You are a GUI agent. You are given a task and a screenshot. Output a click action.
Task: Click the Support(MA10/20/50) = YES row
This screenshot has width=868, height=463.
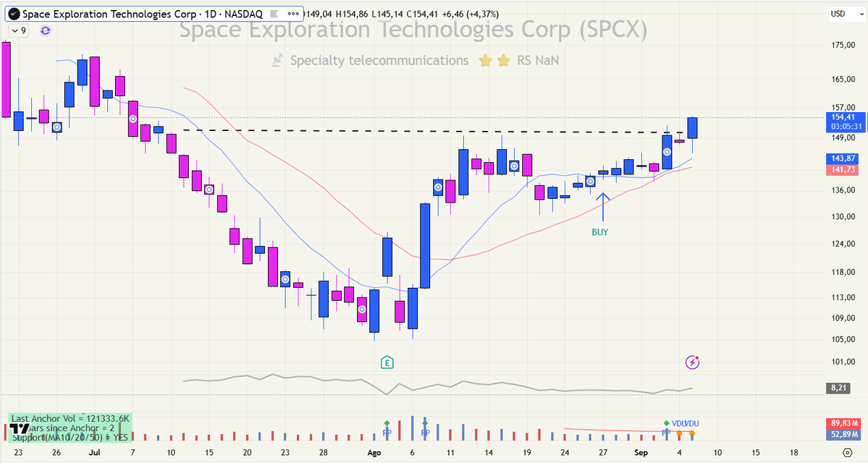click(69, 438)
